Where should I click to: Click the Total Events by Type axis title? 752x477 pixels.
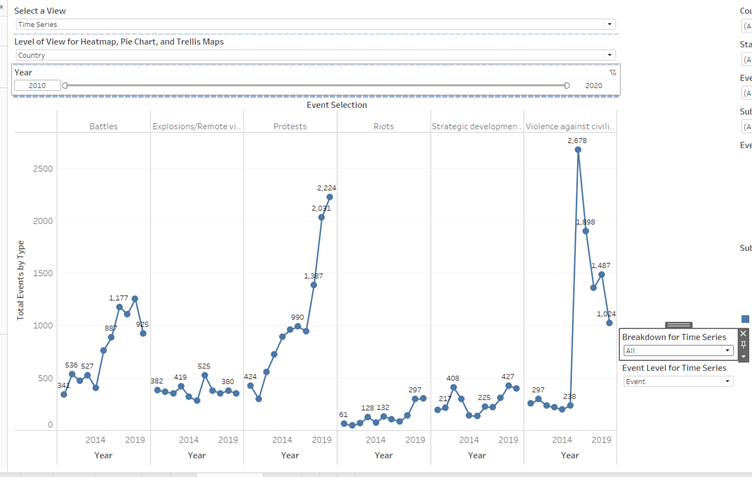pyautogui.click(x=21, y=280)
